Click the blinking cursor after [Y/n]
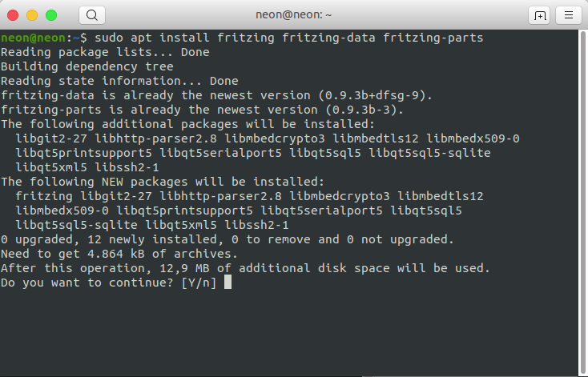The image size is (588, 377). [x=228, y=283]
